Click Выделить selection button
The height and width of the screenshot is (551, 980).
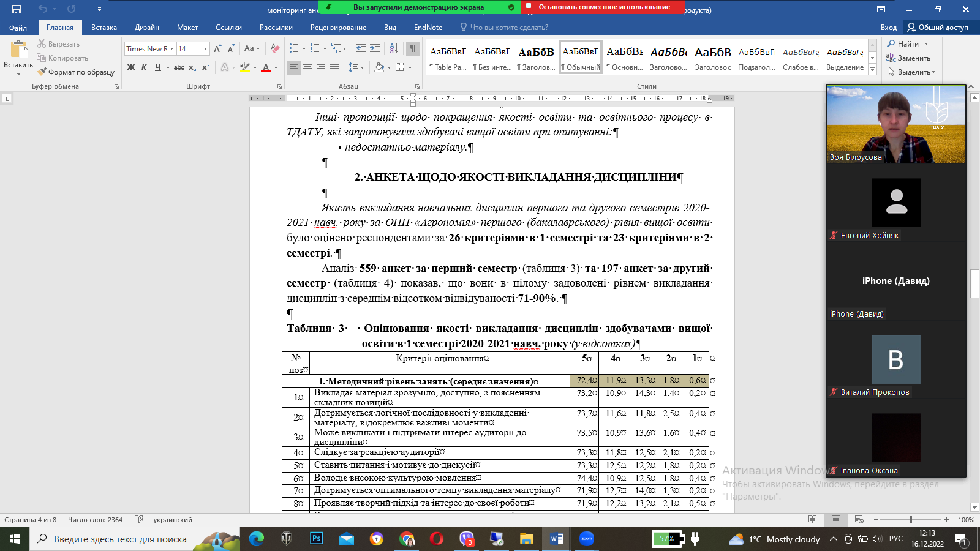coord(911,72)
